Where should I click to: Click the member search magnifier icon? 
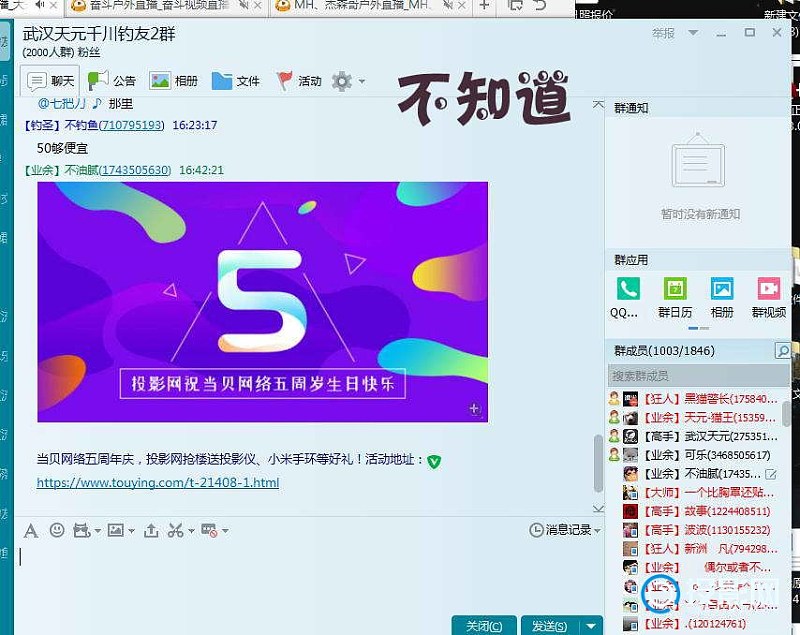click(782, 351)
